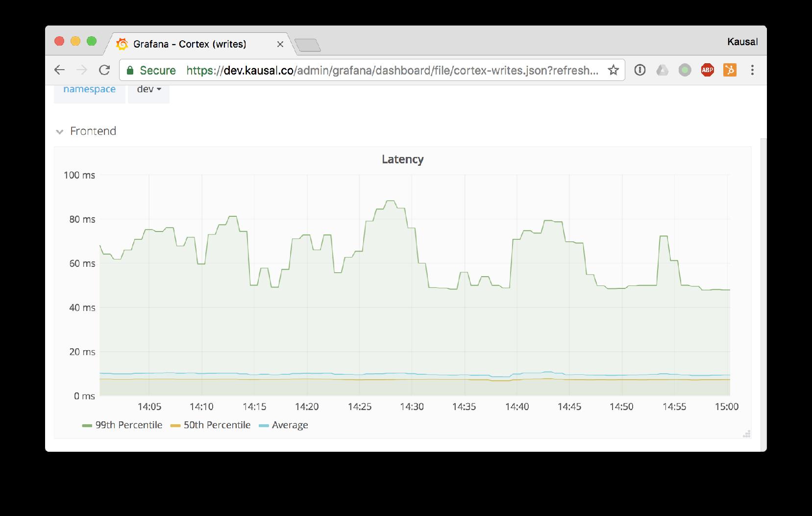Reload the Grafana page
Viewport: 812px width, 516px height.
coord(104,70)
